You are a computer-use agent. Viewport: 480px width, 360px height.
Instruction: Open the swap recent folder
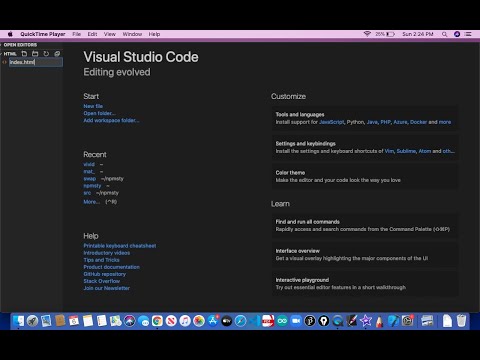pos(90,179)
